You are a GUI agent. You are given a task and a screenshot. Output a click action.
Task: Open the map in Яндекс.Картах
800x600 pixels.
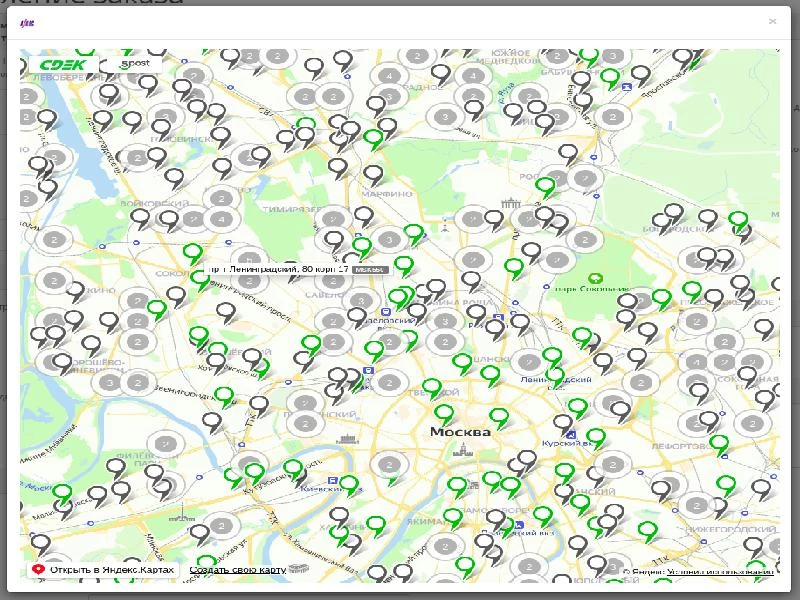(104, 569)
